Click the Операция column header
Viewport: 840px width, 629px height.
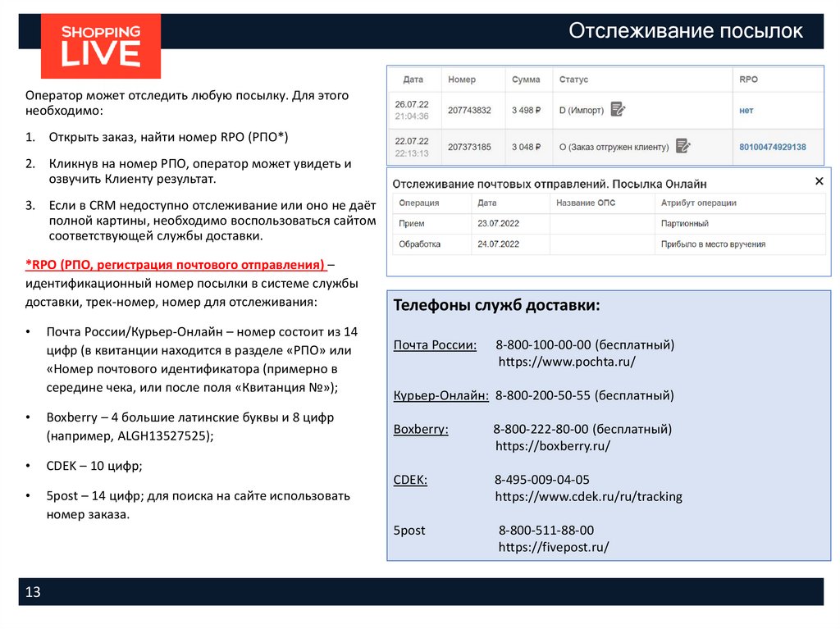tap(419, 203)
